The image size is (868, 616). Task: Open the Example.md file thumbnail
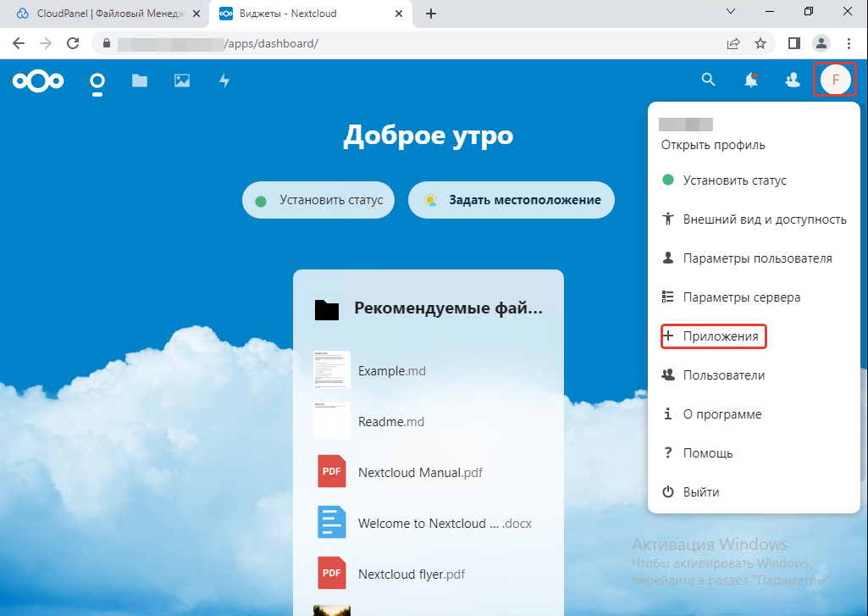tap(332, 370)
